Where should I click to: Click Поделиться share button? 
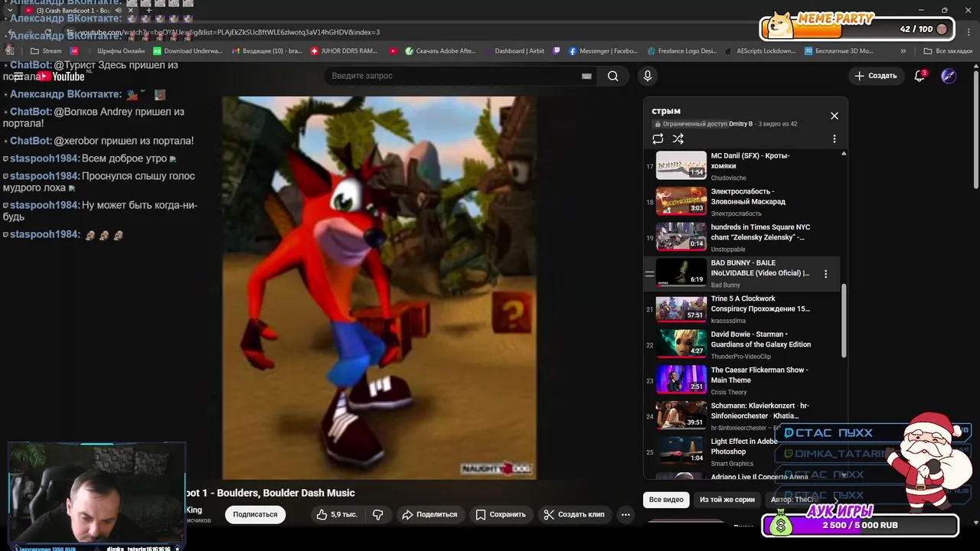point(430,514)
